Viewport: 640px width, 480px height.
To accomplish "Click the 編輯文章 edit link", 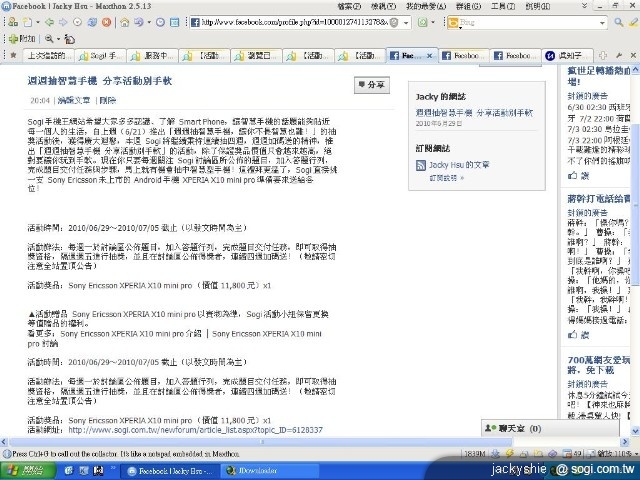I will click(74, 100).
